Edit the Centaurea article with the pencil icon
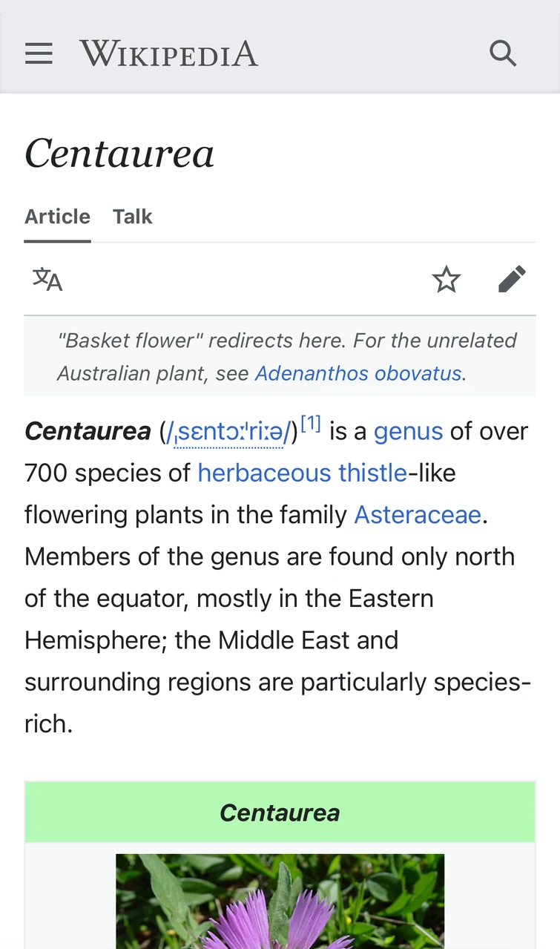This screenshot has height=949, width=560. tap(513, 280)
